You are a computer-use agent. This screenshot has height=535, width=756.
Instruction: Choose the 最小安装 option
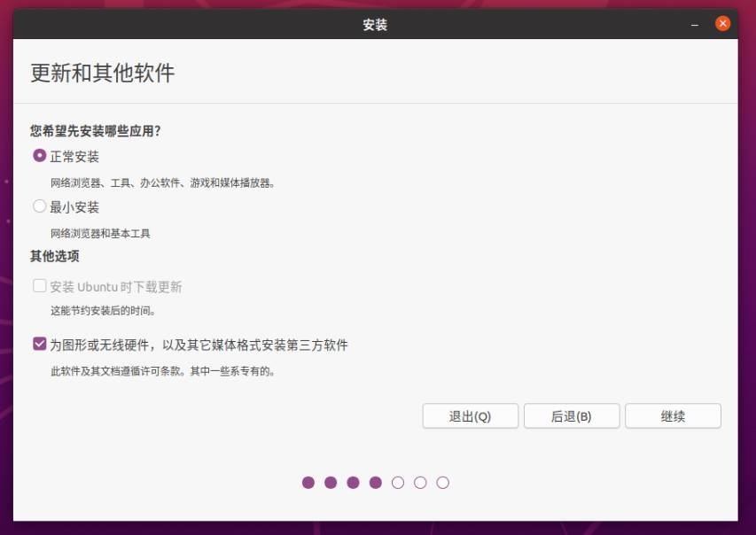40,206
